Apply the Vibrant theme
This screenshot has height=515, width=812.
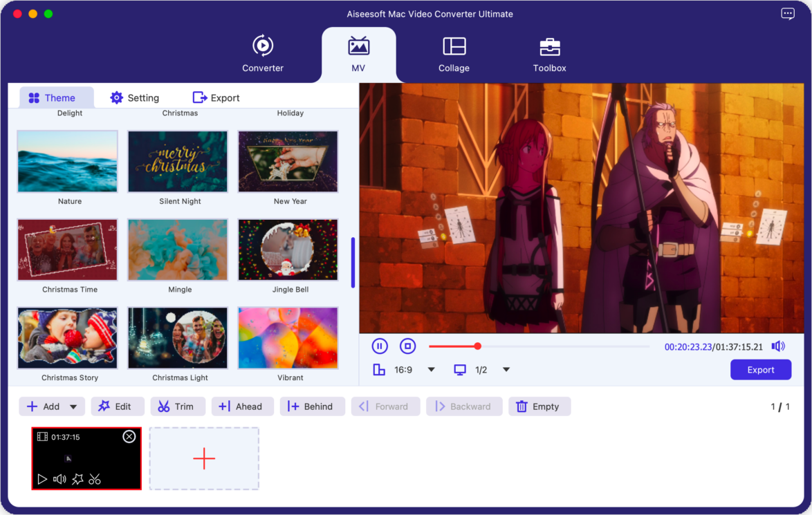288,338
